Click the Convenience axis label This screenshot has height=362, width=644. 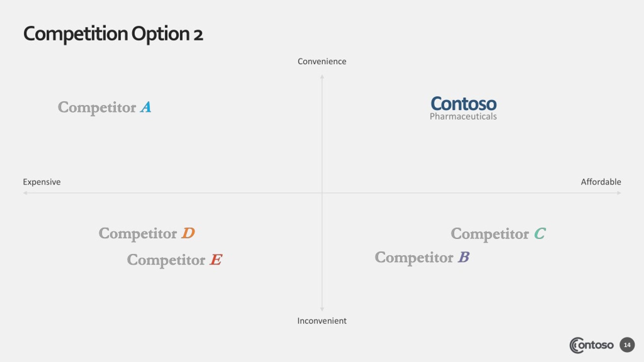[322, 61]
